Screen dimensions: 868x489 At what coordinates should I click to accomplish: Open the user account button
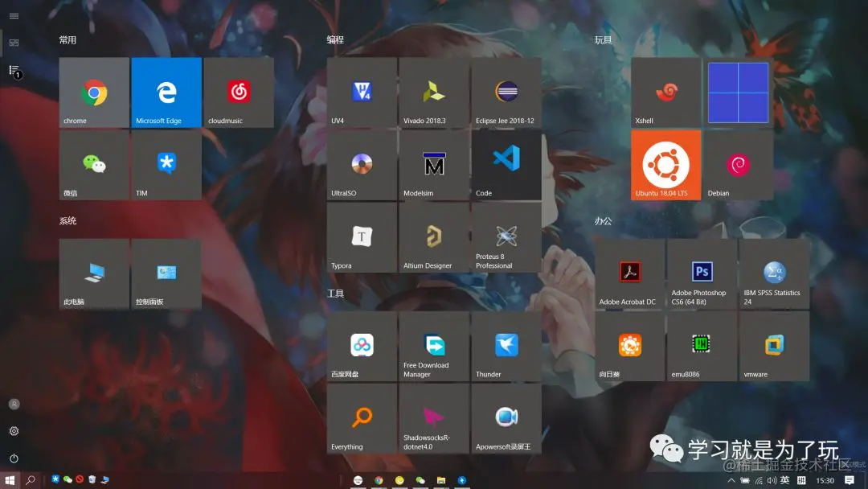point(14,405)
